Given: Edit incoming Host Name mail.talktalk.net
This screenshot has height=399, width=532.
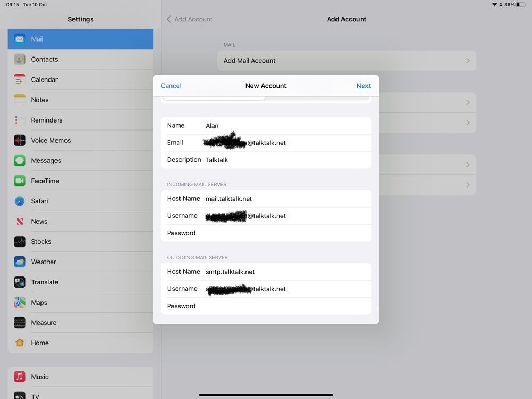Looking at the screenshot, I should (x=266, y=199).
